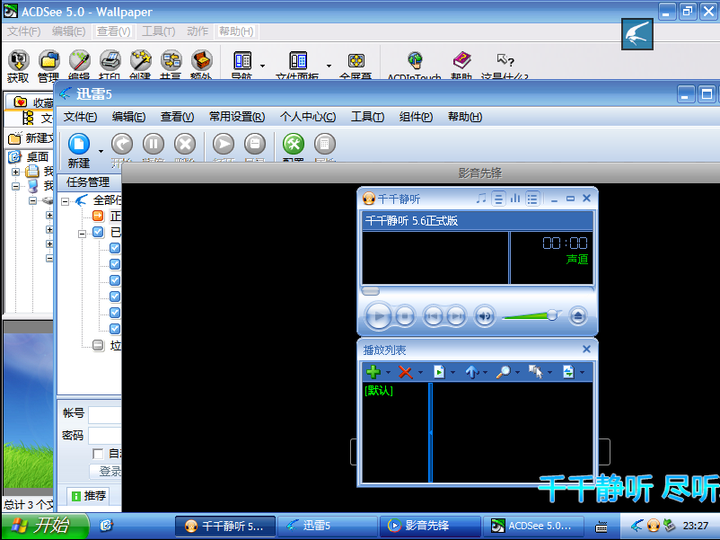
Task: Open the Thunder File (文件) menu
Action: pos(80,117)
